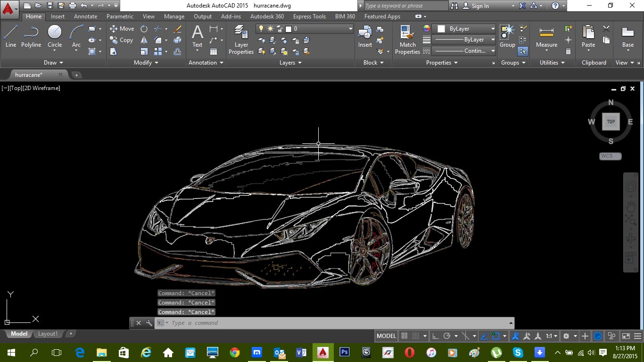Toggle polar tracking in status bar
The width and height of the screenshot is (644, 362).
tap(447, 336)
